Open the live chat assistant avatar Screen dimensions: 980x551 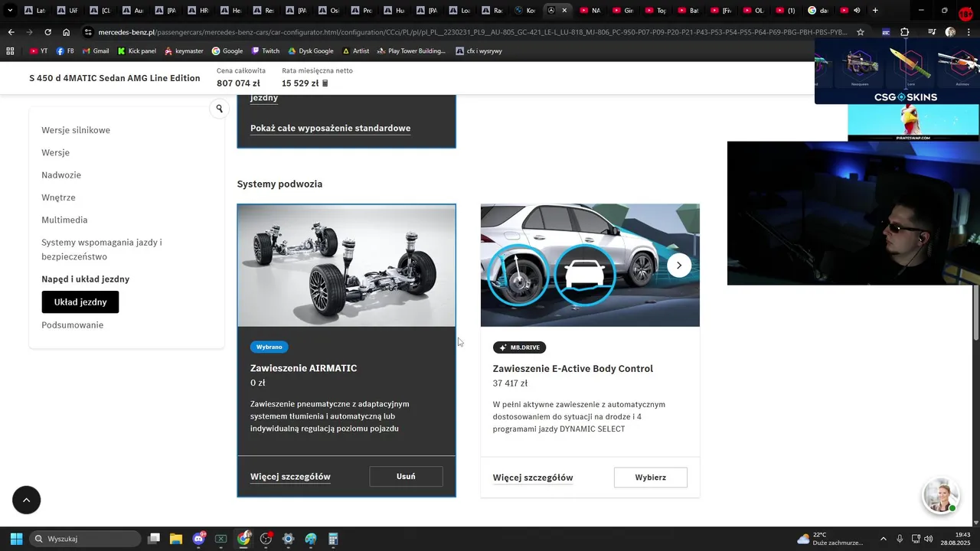pyautogui.click(x=940, y=496)
